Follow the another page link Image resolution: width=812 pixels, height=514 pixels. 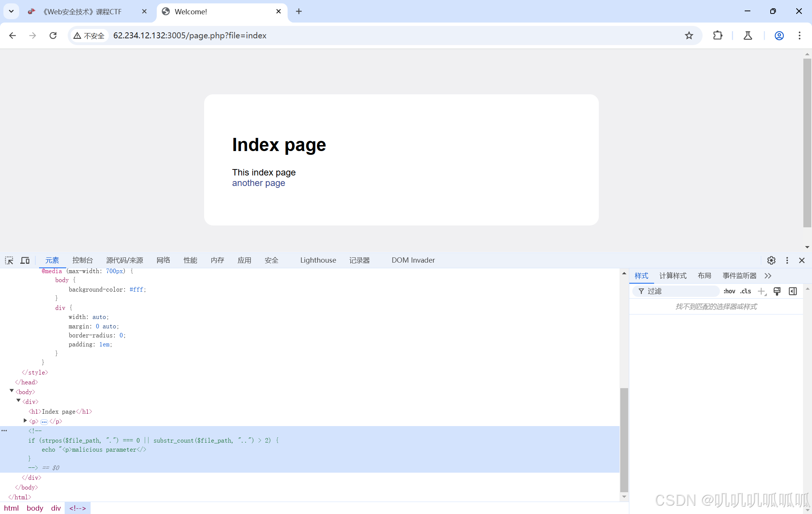tap(258, 183)
